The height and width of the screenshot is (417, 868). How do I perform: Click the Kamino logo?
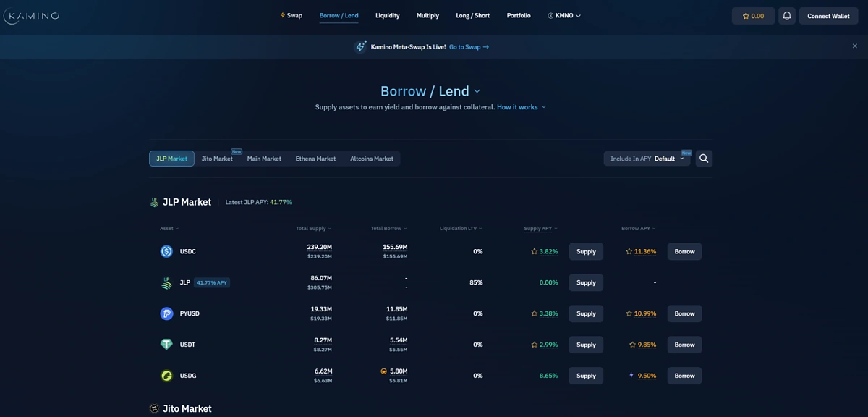coord(31,15)
